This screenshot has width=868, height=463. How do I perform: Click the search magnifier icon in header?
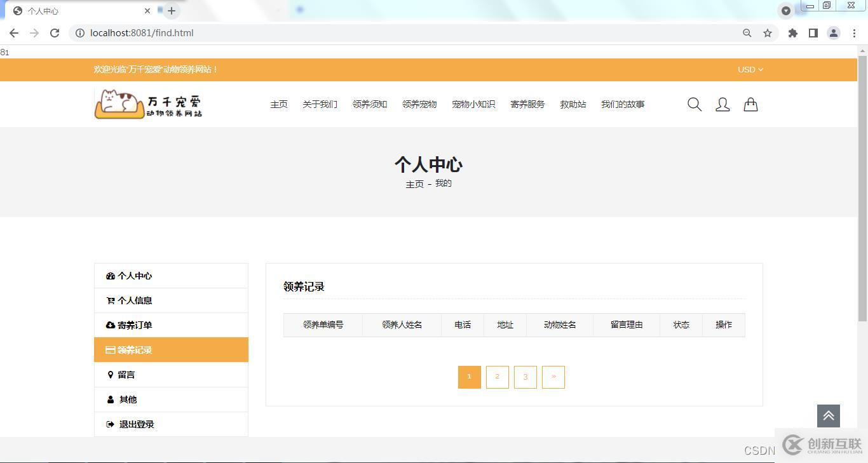(694, 104)
